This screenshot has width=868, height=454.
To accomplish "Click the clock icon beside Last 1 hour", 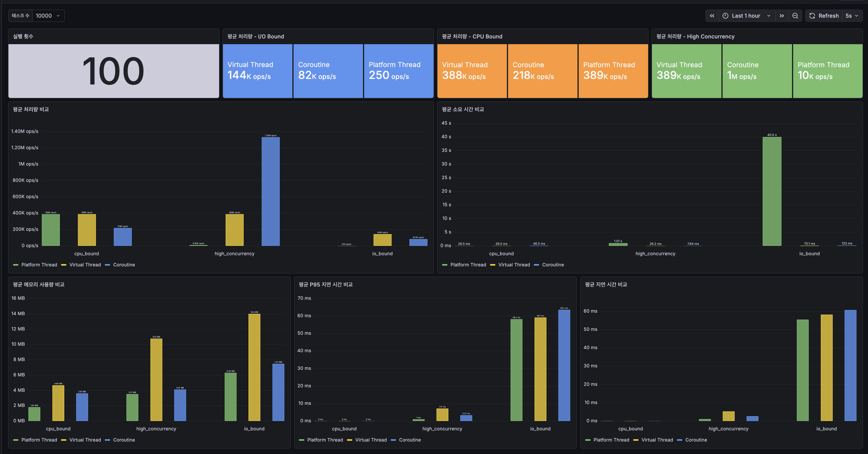I will [x=725, y=16].
